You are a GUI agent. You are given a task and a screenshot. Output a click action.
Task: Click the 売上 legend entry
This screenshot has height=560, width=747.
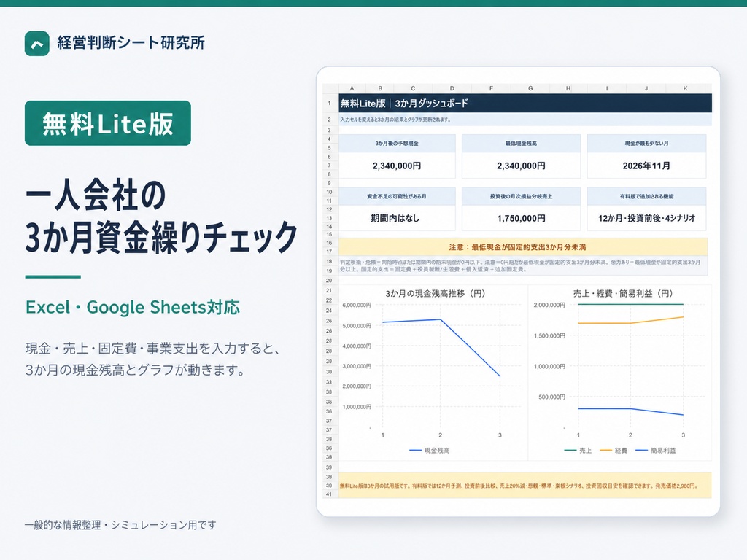click(578, 451)
